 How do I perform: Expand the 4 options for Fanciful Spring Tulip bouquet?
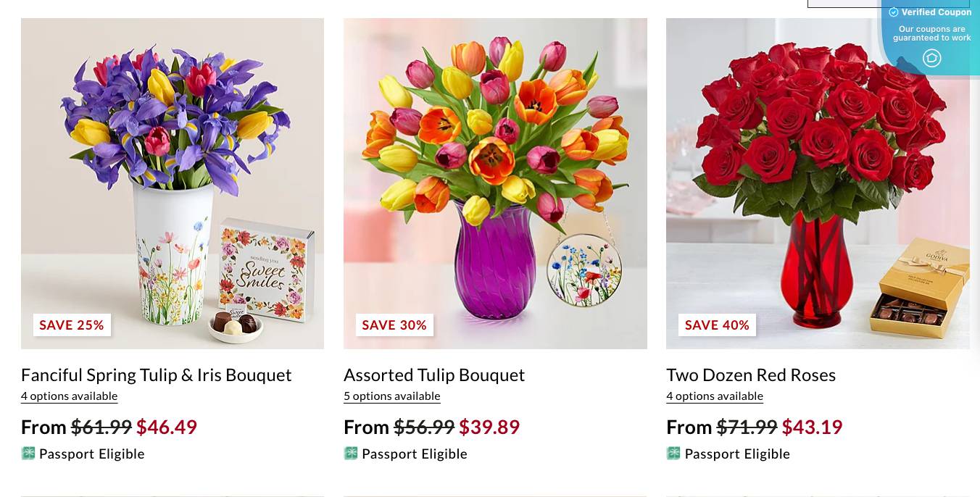pos(69,396)
